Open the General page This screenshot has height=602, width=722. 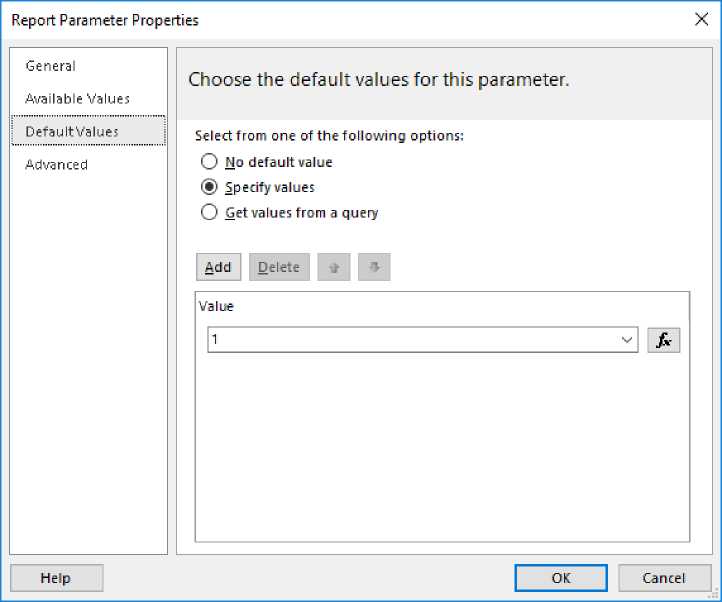[50, 66]
